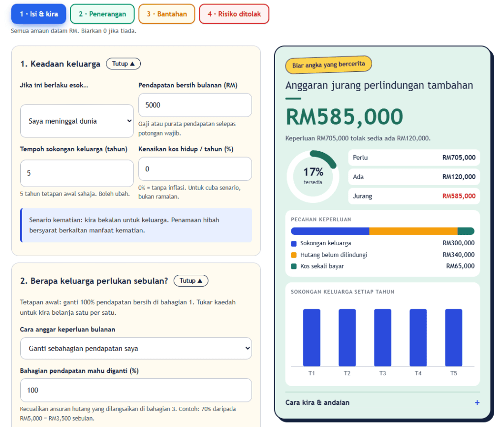
Task: Click the "Ada" RM120,000 row
Action: (414, 177)
